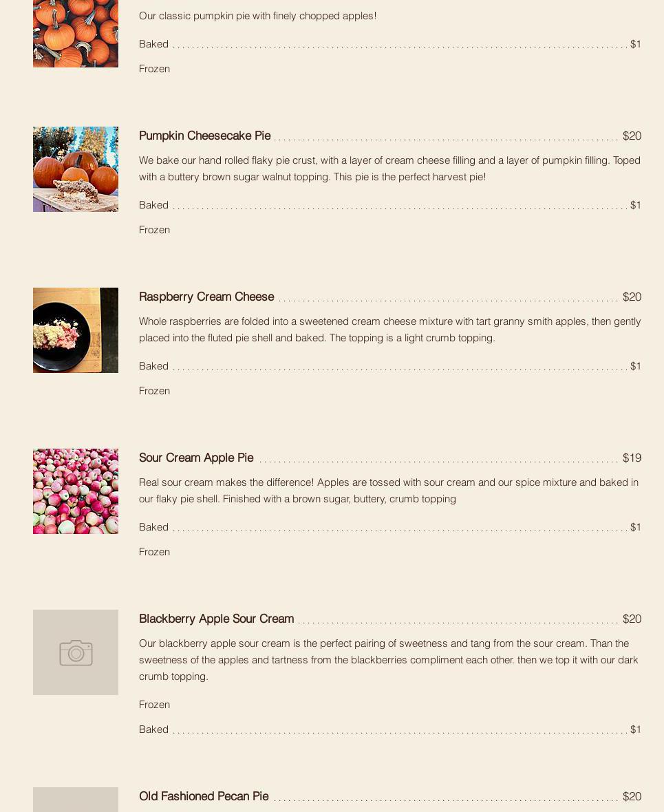
Task: Click the Old Fashioned Pecan Pie placeholder image
Action: tap(76, 800)
